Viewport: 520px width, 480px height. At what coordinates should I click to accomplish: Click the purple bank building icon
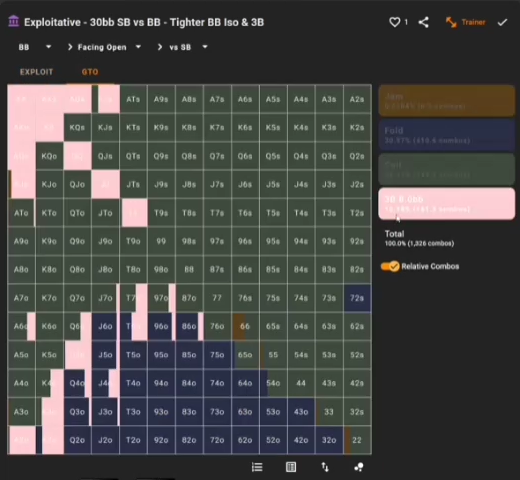13,22
